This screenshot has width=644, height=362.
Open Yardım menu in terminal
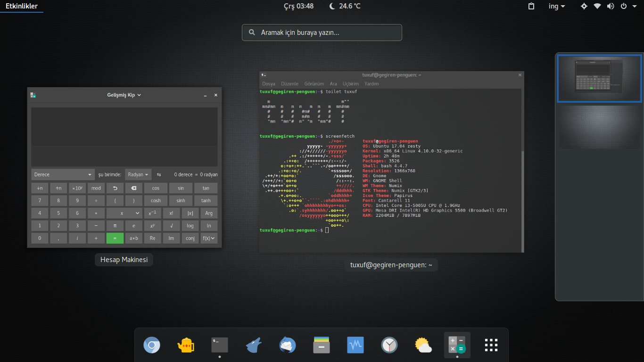372,84
